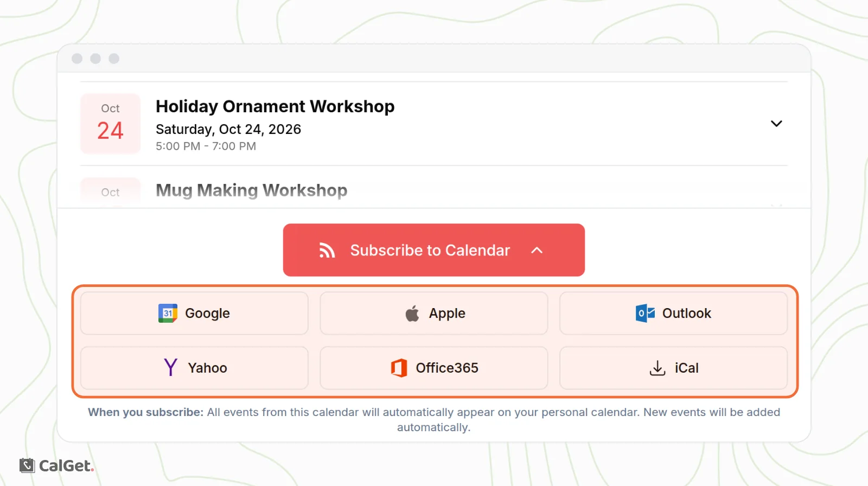Click the Google Calendar icon

[x=168, y=314]
